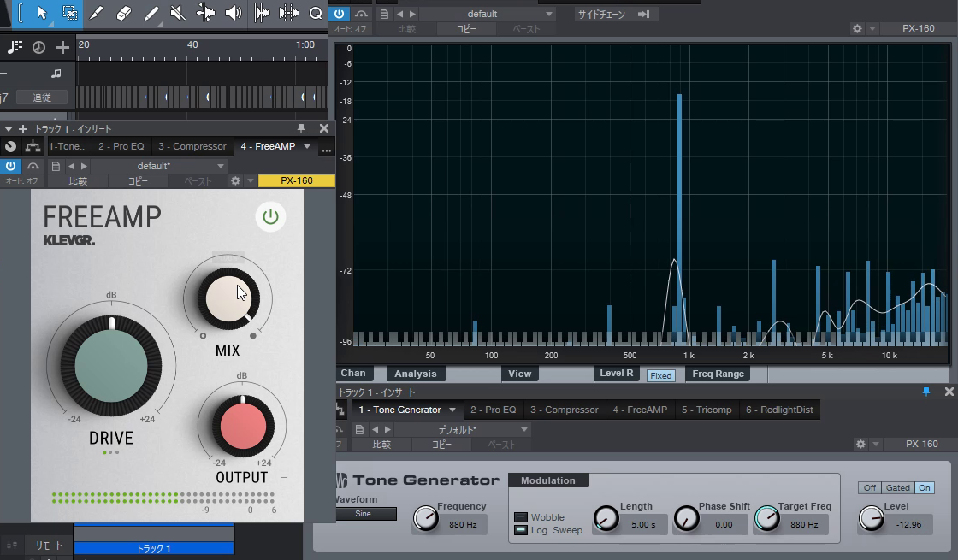Image resolution: width=958 pixels, height=560 pixels.
Task: Go to next Tone Generator preset arrow
Action: click(388, 429)
